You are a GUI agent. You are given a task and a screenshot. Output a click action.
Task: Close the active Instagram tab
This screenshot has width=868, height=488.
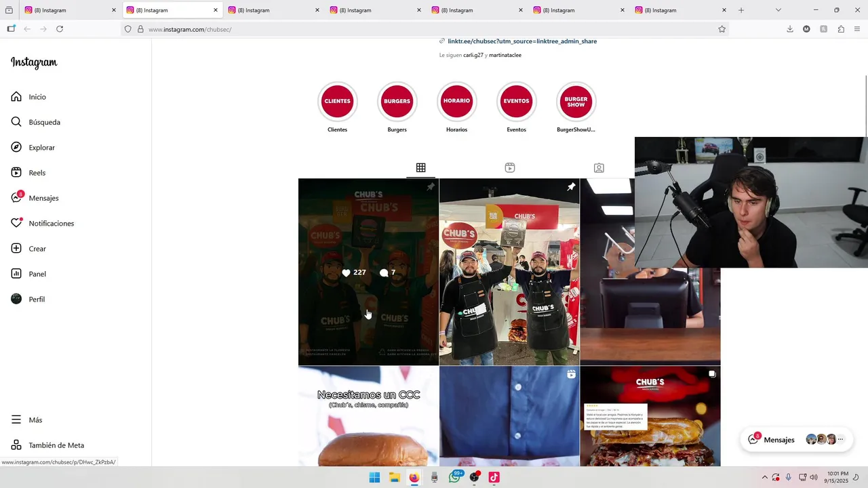point(216,10)
